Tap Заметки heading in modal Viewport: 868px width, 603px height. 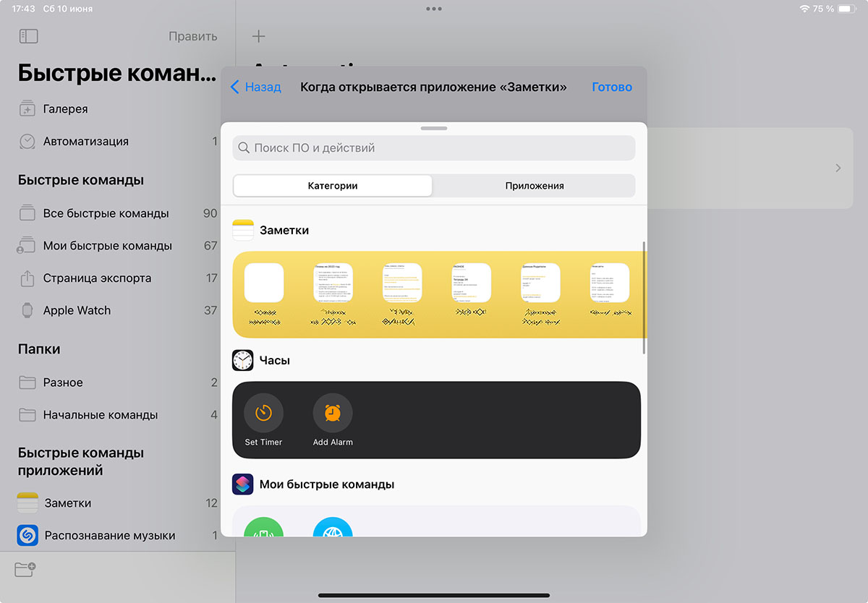(284, 231)
